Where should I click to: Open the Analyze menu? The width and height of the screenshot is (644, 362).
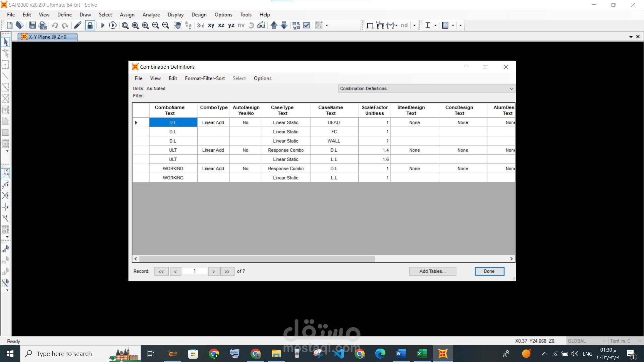point(151,15)
